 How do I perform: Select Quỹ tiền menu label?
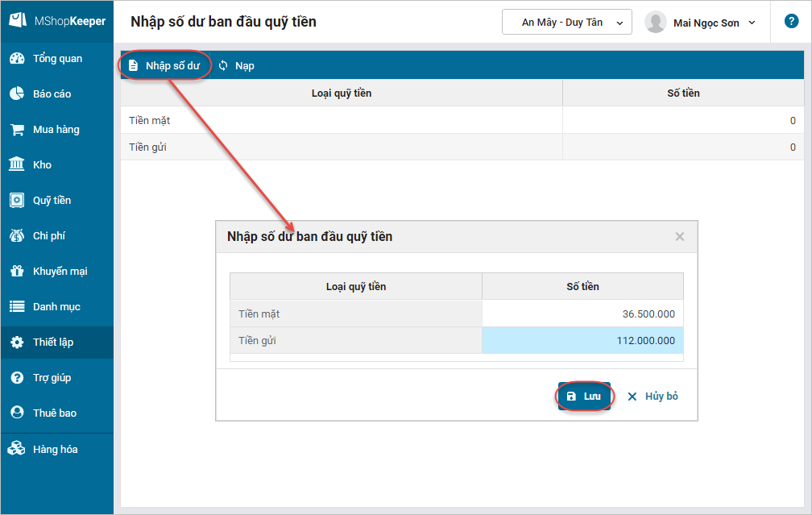coord(52,200)
